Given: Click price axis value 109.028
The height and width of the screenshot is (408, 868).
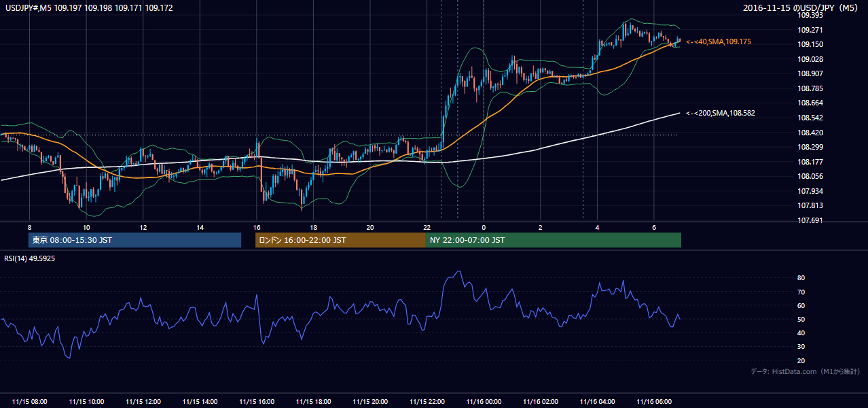Looking at the screenshot, I should 810,59.
